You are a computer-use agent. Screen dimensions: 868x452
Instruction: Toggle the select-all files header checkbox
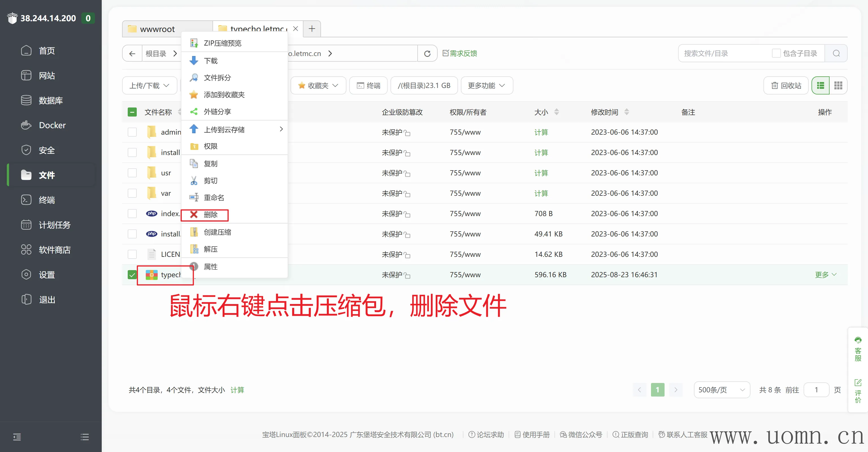[132, 112]
